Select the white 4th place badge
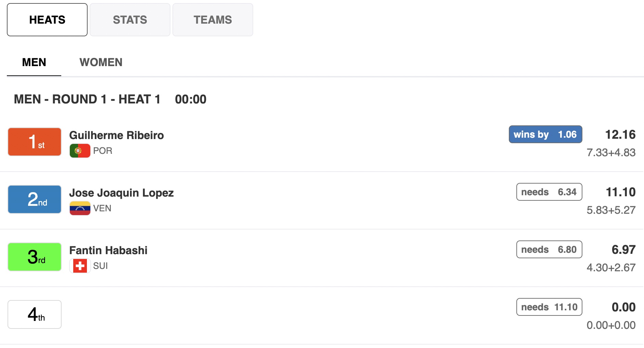This screenshot has width=644, height=348. point(35,314)
